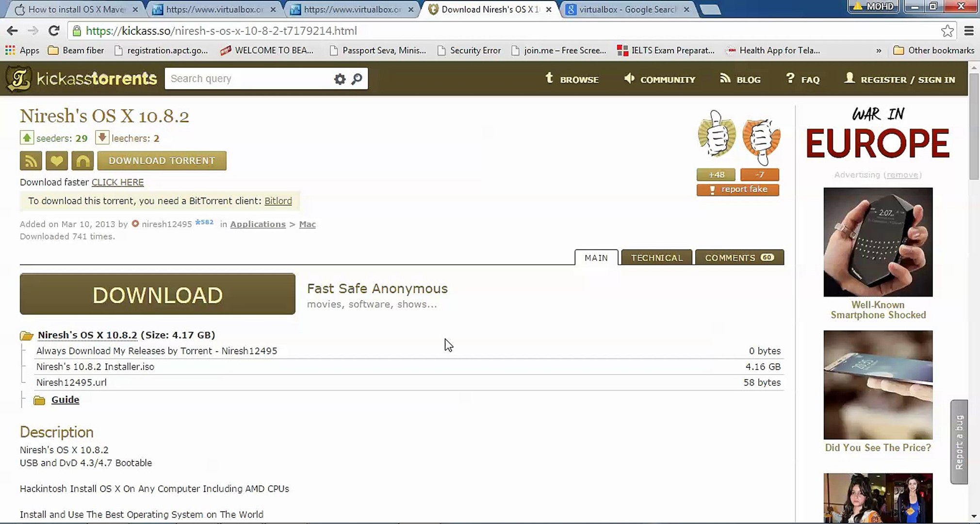This screenshot has height=524, width=980.
Task: Open the FAQ navigation item
Action: click(802, 79)
